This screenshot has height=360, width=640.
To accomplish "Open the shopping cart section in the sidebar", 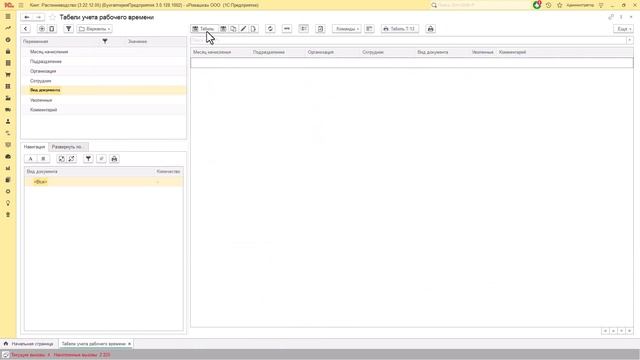I will click(8, 75).
